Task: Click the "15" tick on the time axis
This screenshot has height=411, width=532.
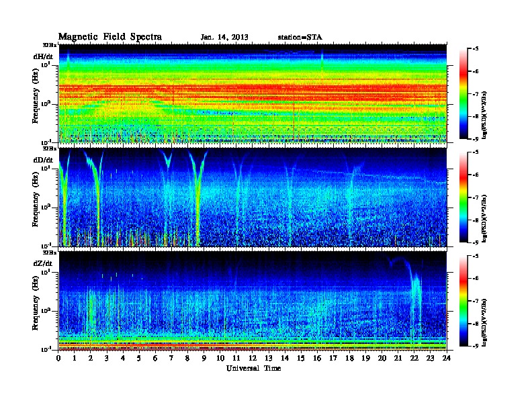Action: [301, 359]
